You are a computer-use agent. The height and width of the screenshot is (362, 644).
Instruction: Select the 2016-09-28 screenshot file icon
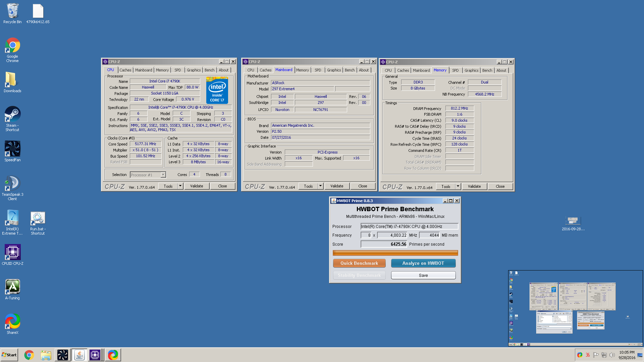573,224
